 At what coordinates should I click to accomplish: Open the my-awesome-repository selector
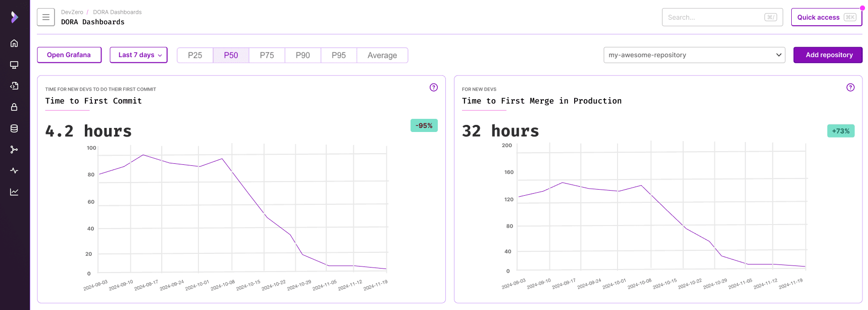click(694, 55)
